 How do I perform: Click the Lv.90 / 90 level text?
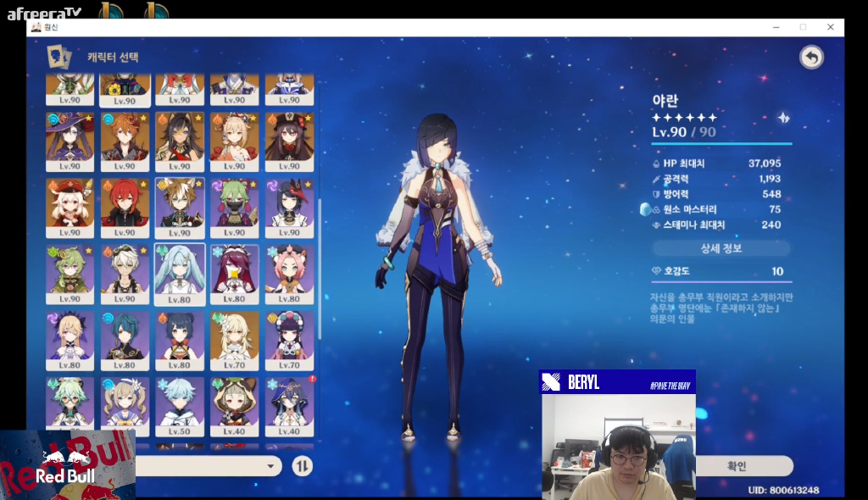[684, 132]
